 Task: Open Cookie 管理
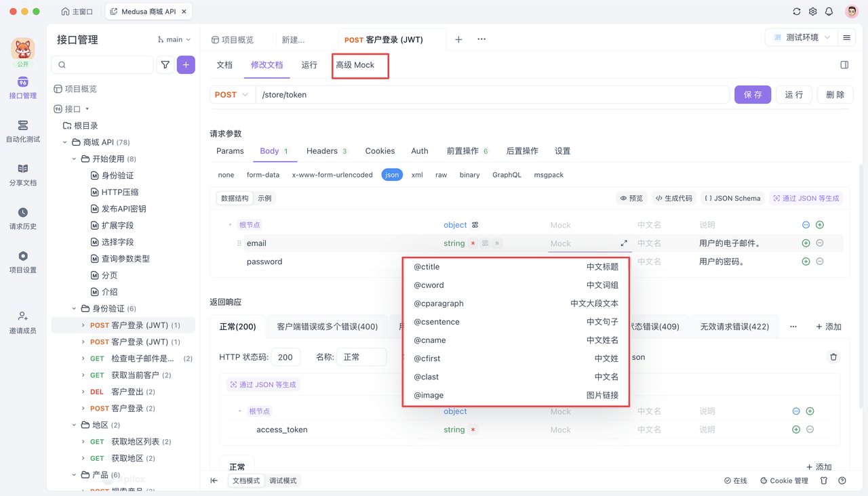pyautogui.click(x=784, y=480)
